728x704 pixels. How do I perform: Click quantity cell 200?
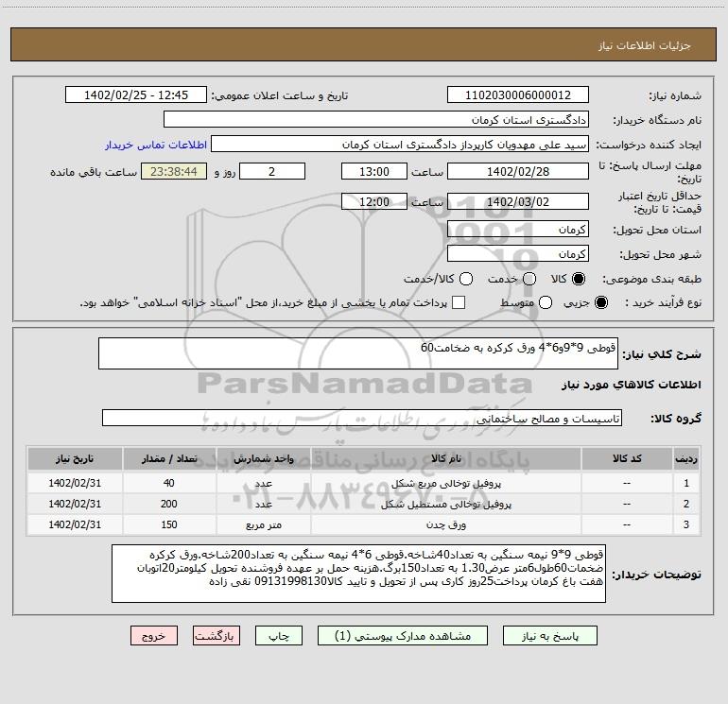pos(169,504)
